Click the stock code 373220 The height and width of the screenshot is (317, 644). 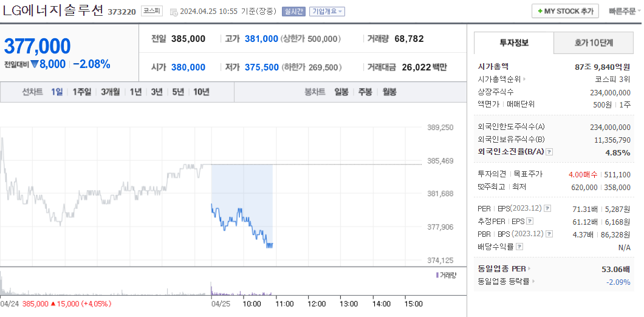coord(122,12)
